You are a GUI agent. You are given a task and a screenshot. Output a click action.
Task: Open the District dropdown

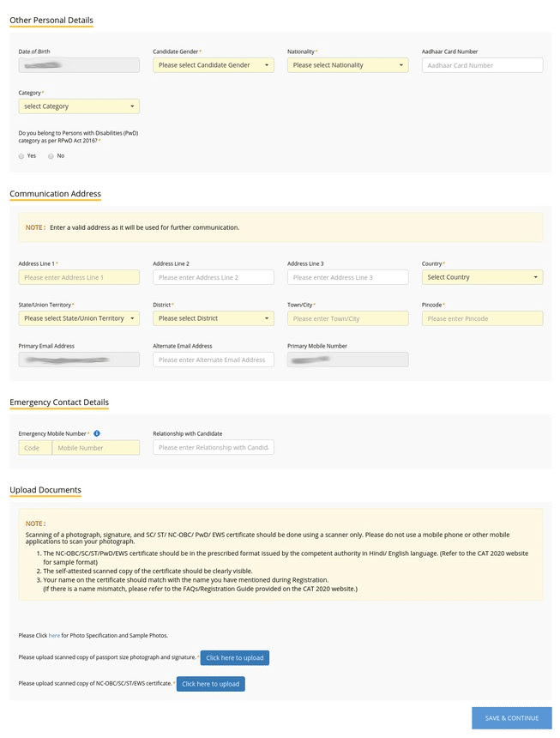coord(213,318)
